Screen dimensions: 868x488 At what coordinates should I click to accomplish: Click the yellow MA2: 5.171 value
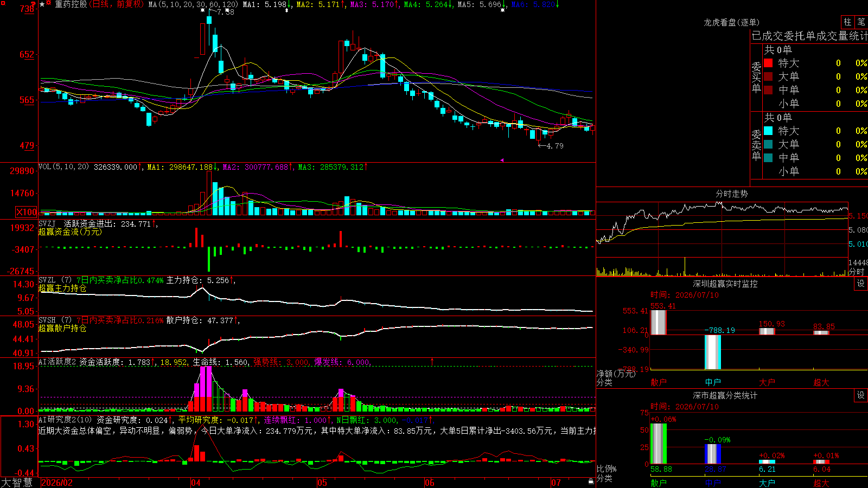(x=318, y=4)
